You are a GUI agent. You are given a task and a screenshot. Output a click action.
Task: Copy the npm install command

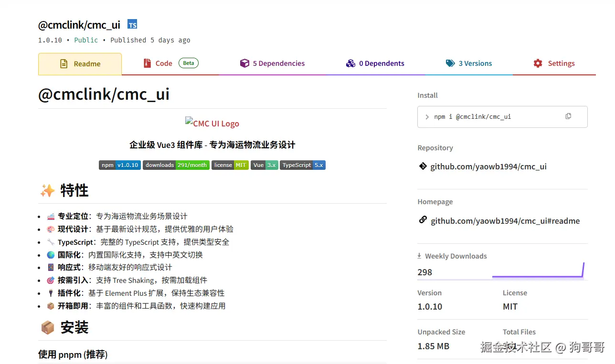pyautogui.click(x=568, y=116)
